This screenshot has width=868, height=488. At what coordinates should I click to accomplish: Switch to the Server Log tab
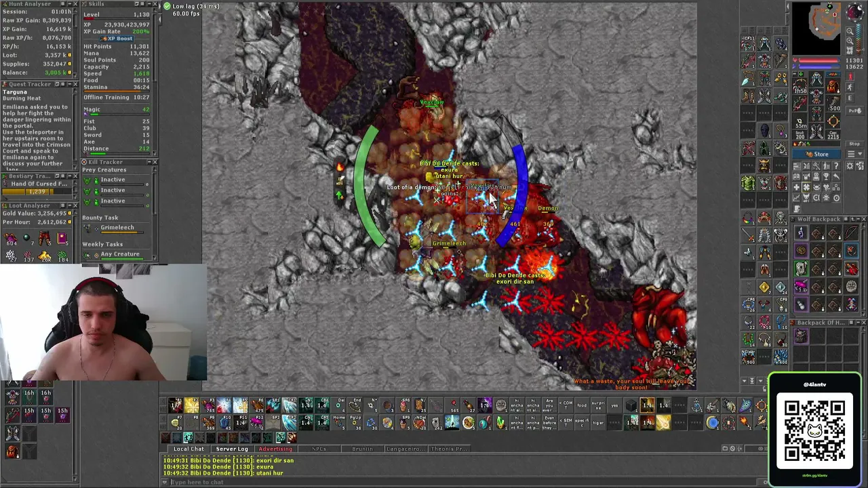click(x=231, y=449)
